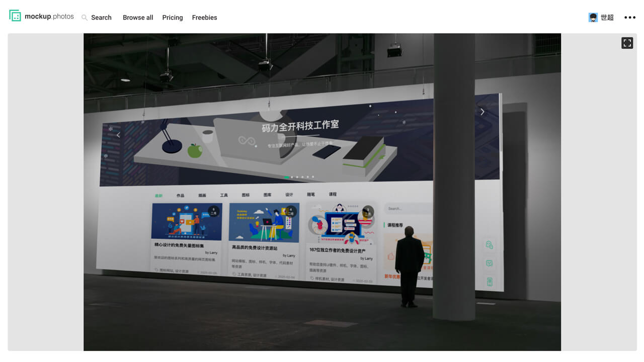
Task: Open Browse all page
Action: click(x=138, y=18)
